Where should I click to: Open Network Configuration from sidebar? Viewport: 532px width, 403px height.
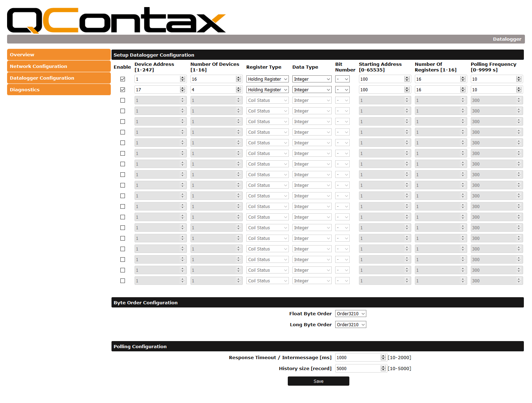[x=59, y=67]
